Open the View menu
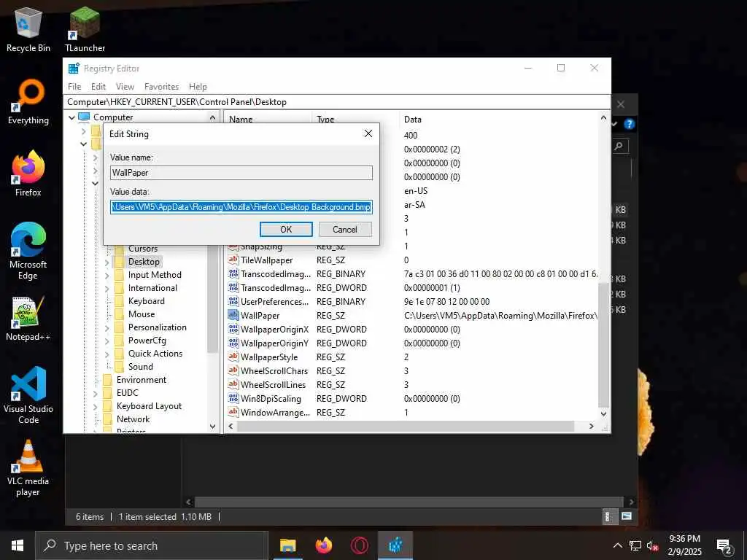Image resolution: width=747 pixels, height=560 pixels. [125, 87]
